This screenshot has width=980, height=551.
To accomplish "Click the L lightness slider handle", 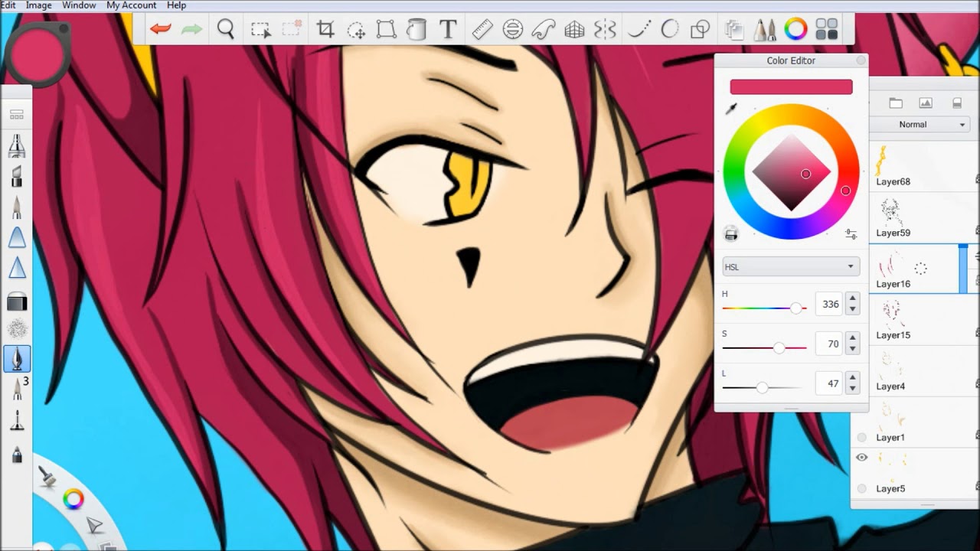I will point(762,388).
